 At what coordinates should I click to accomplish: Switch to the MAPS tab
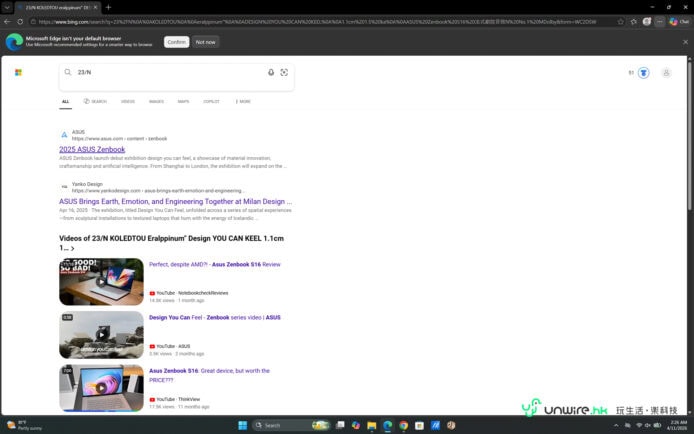183,101
